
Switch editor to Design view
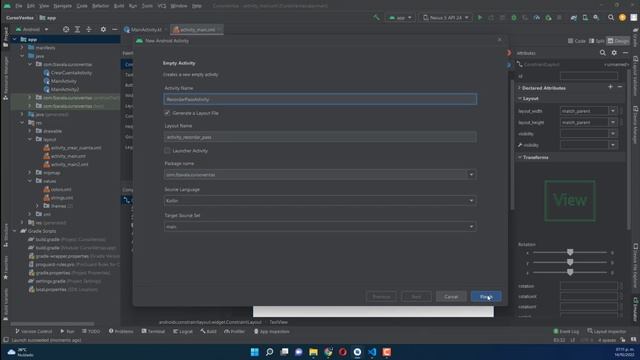[x=619, y=41]
